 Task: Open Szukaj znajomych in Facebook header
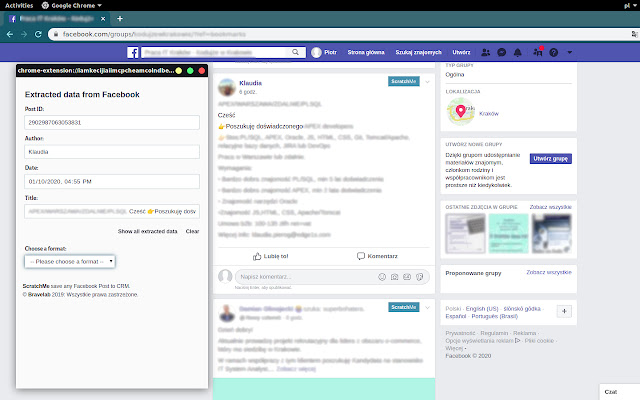(418, 52)
